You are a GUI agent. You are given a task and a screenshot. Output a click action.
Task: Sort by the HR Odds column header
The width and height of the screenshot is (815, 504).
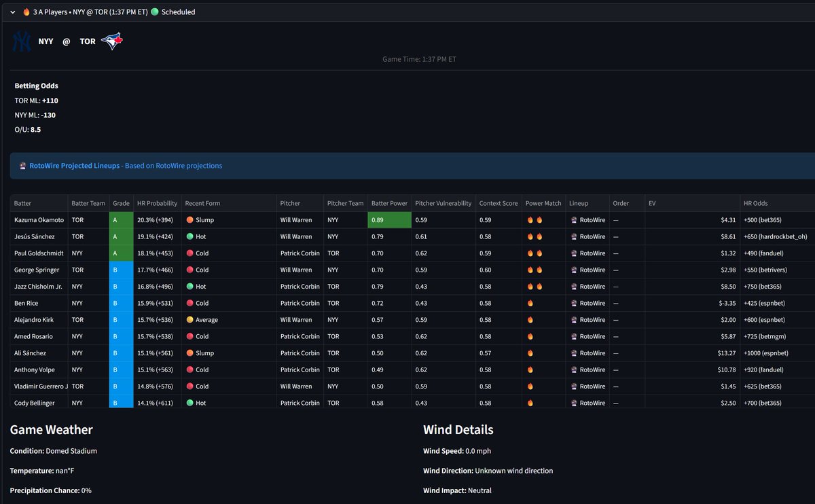click(x=778, y=203)
